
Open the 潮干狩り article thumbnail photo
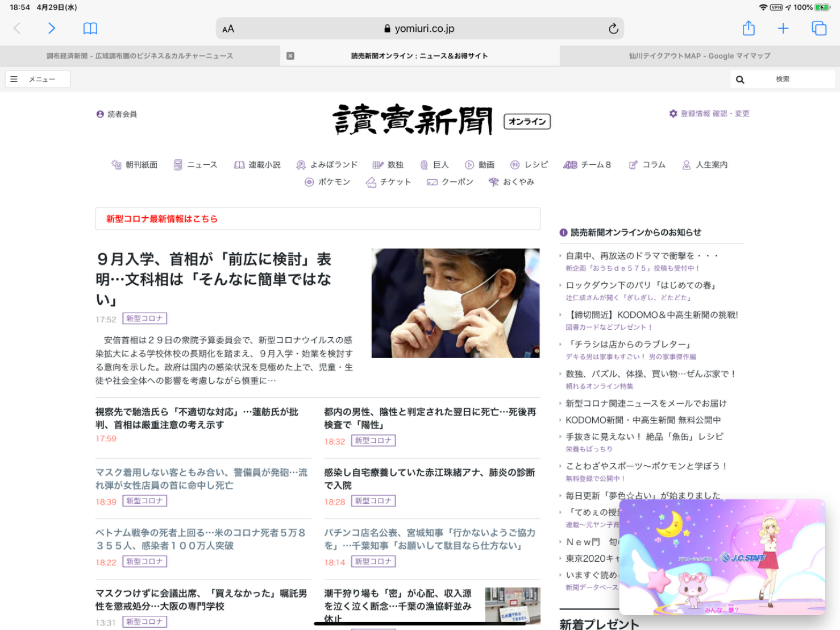(x=513, y=605)
